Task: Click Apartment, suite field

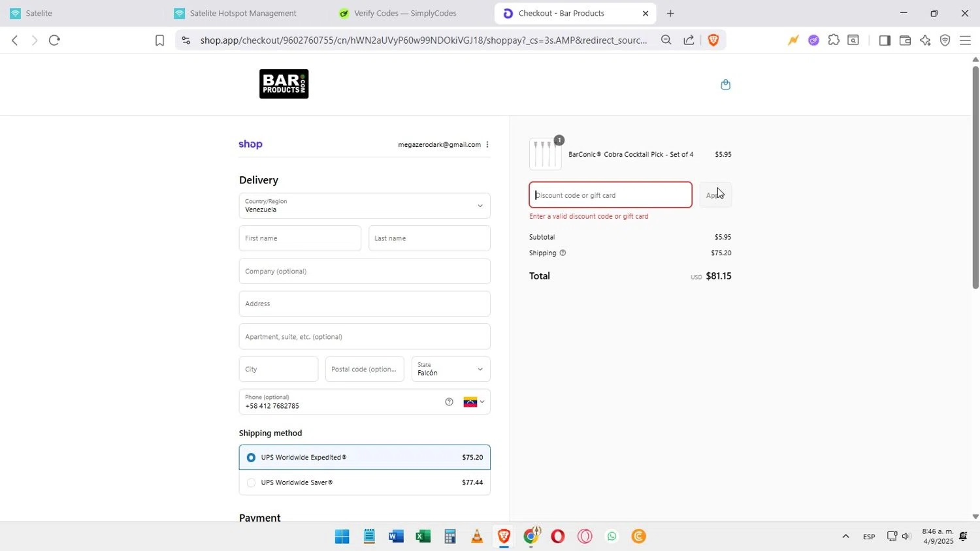Action: click(x=365, y=336)
